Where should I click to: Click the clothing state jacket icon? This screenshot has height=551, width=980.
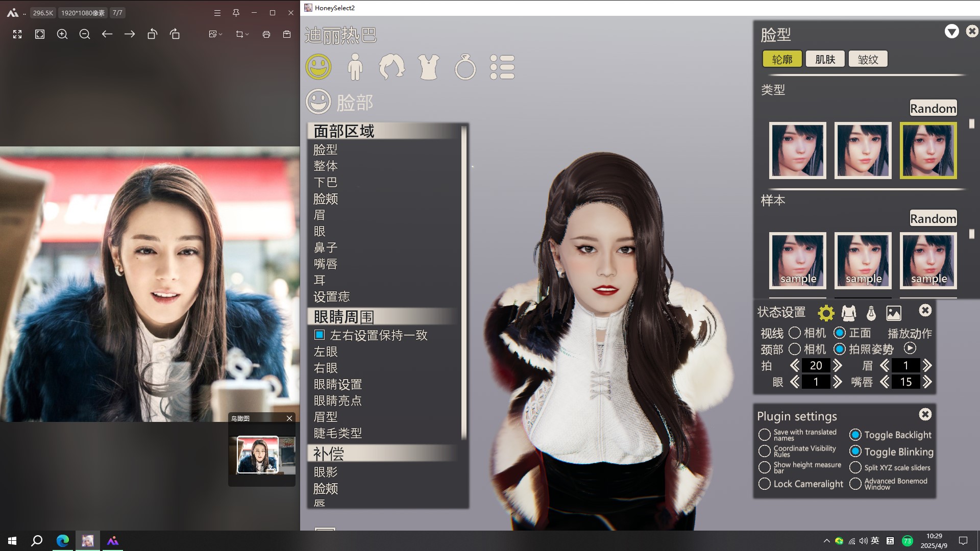[849, 313]
